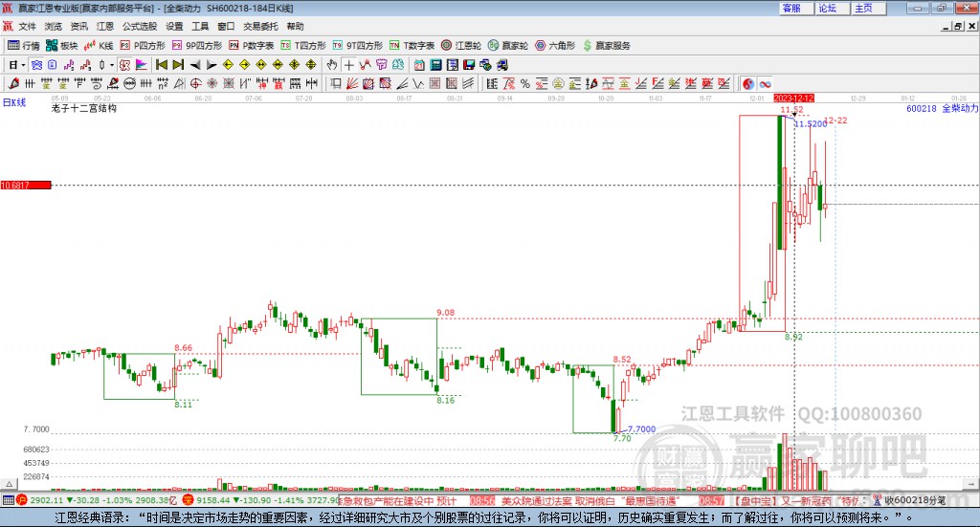Open the T四方形 tool
Screen dimensions: 980x527
pyautogui.click(x=303, y=46)
